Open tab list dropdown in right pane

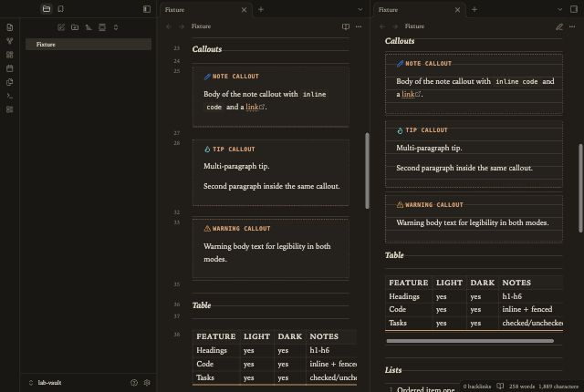pyautogui.click(x=559, y=10)
